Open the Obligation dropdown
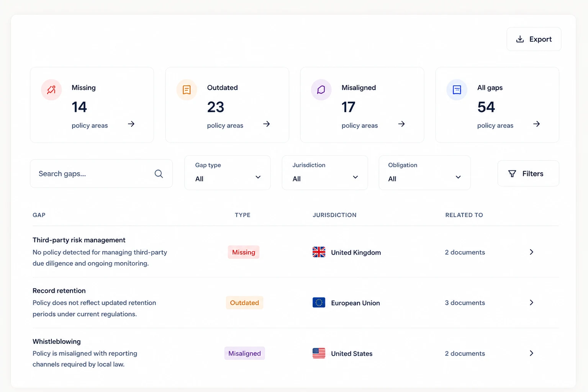 pos(424,173)
